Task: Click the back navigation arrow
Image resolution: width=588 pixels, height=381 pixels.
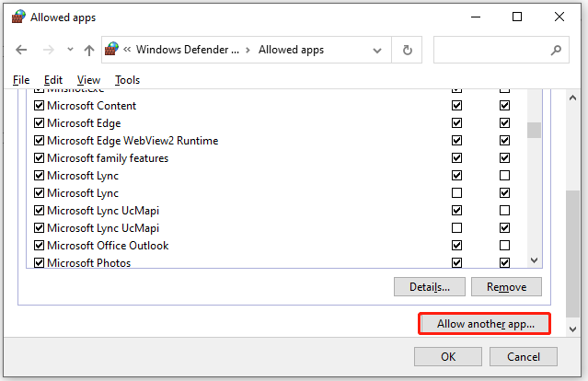Action: (x=22, y=50)
